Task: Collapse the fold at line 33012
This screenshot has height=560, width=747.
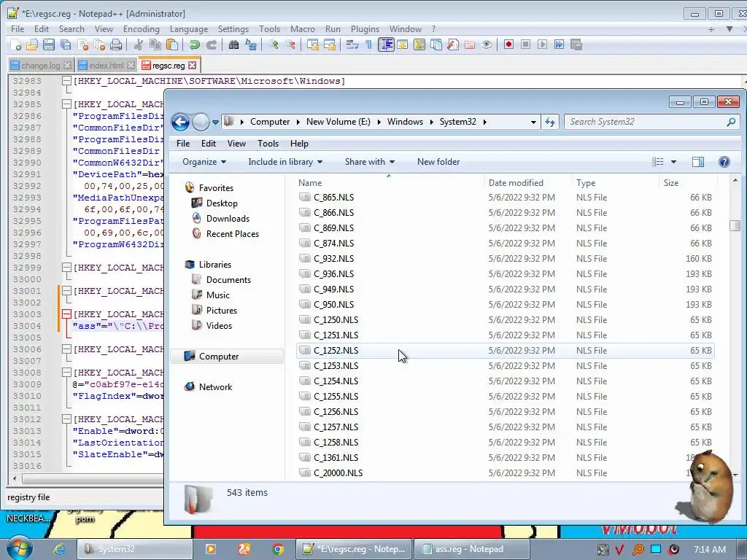Action: coord(66,419)
